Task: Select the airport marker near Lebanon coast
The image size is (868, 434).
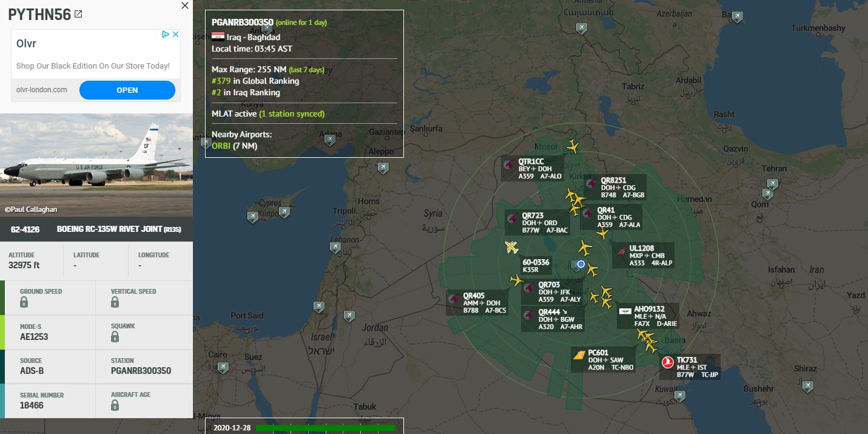Action: pos(335,247)
